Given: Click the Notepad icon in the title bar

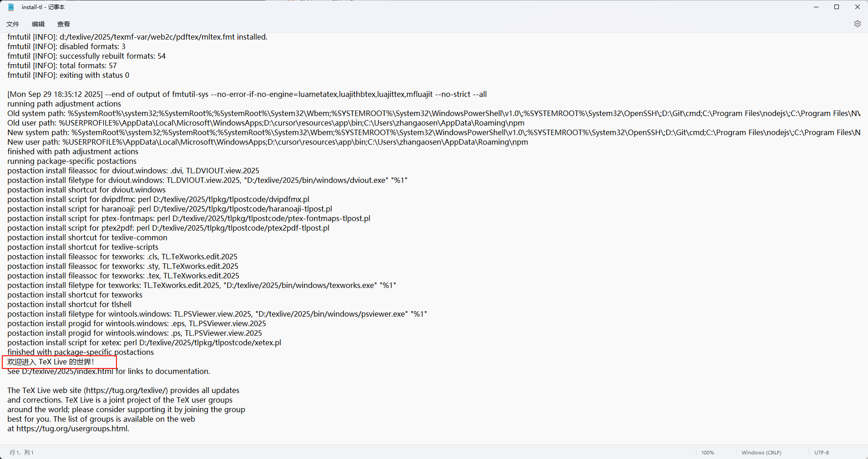Looking at the screenshot, I should [x=10, y=7].
